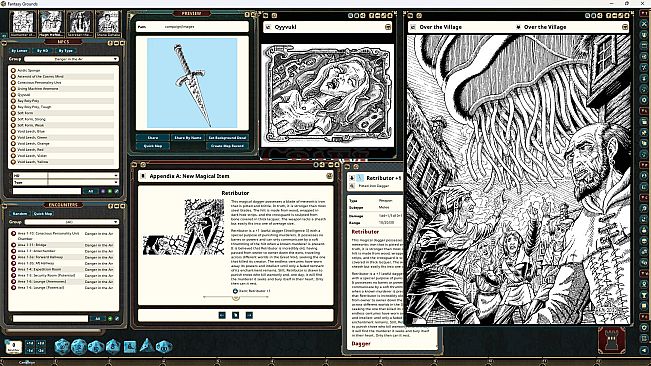Screen dimensions: 651x366
Task: Click the Encounters search input field
Action: click(x=50, y=318)
